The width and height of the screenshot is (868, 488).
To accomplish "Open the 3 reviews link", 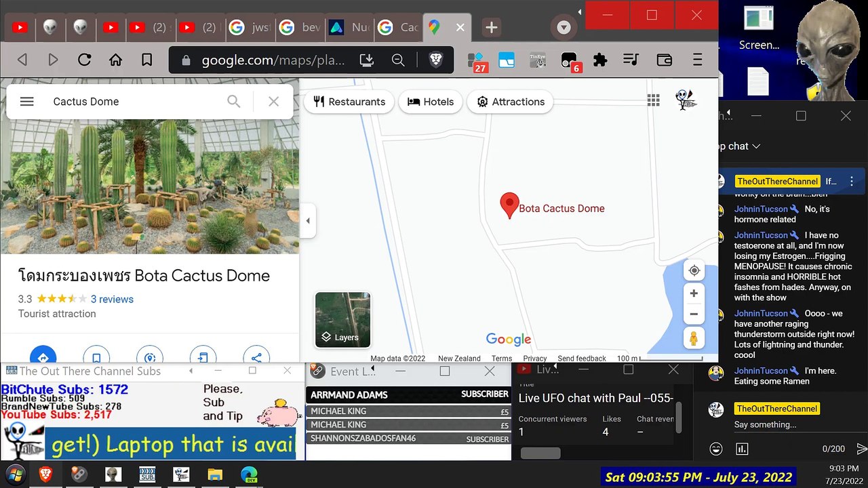I will tap(112, 299).
